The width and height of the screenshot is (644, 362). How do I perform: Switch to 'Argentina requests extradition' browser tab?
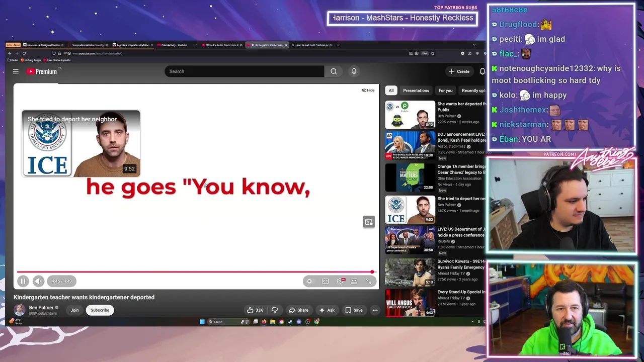pos(132,45)
